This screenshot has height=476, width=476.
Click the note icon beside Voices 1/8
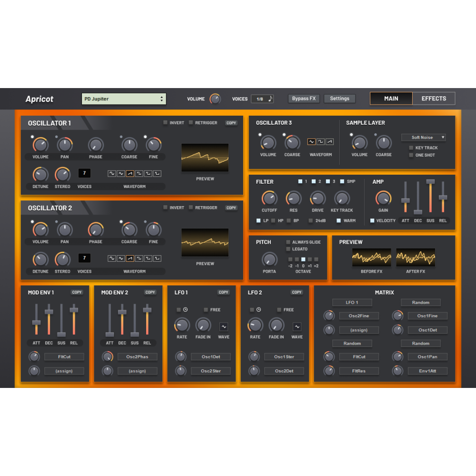(x=270, y=99)
